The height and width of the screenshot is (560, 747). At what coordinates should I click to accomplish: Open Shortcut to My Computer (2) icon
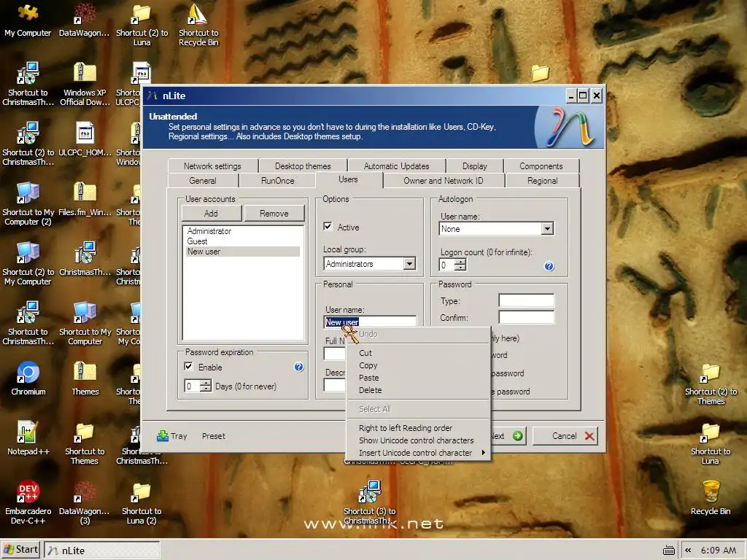(x=28, y=205)
